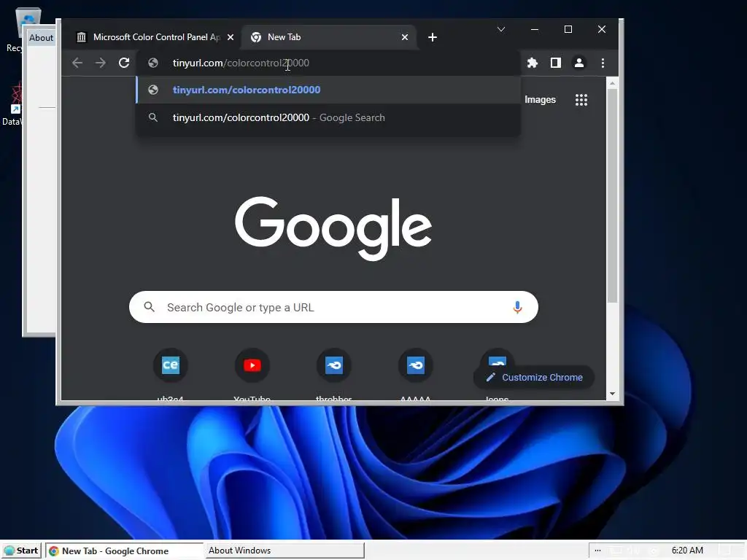Switch to About Windows taskbar button

coord(285,551)
